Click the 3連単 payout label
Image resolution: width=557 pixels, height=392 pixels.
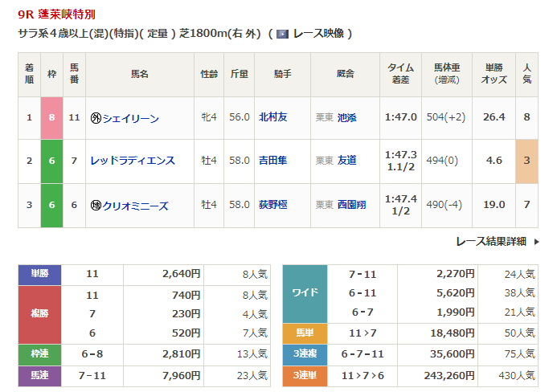coord(305,375)
